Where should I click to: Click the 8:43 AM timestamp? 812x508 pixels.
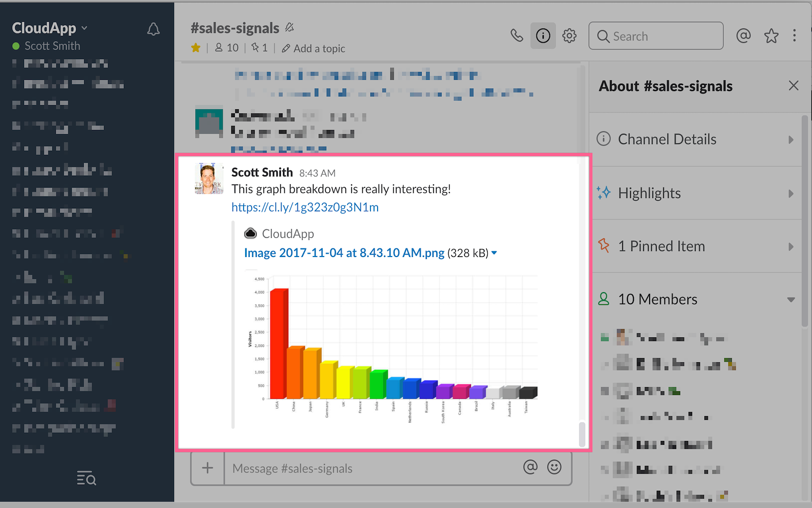[317, 173]
